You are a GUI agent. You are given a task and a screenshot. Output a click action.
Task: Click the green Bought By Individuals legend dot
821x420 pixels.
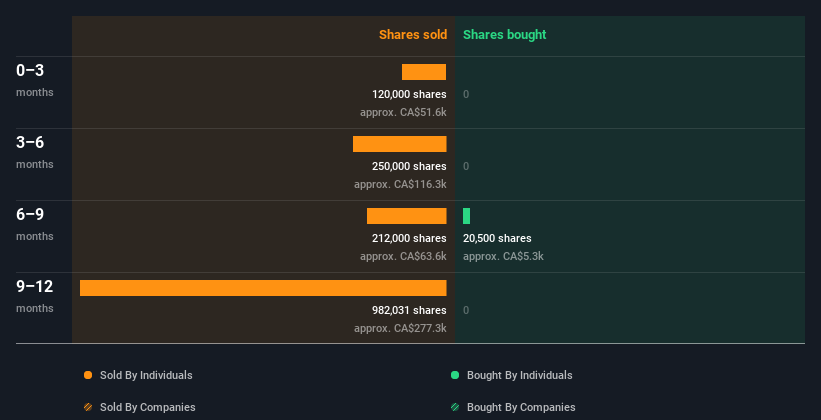click(455, 375)
